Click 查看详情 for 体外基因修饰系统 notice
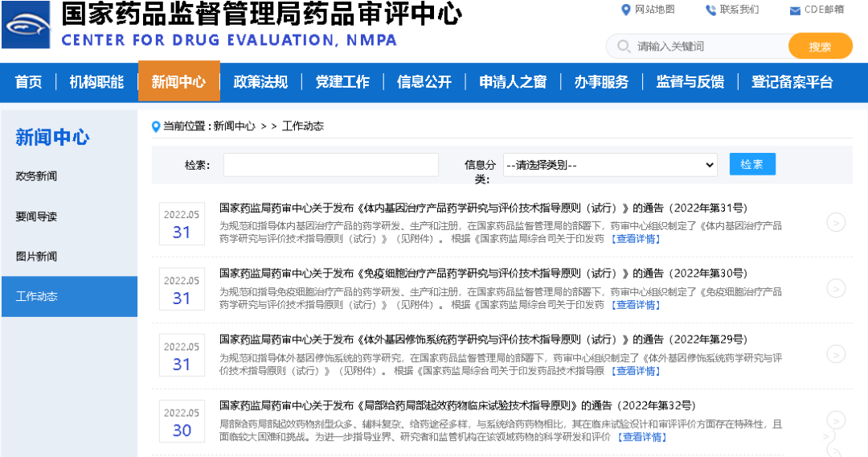Viewport: 868px width, 457px height. click(636, 371)
